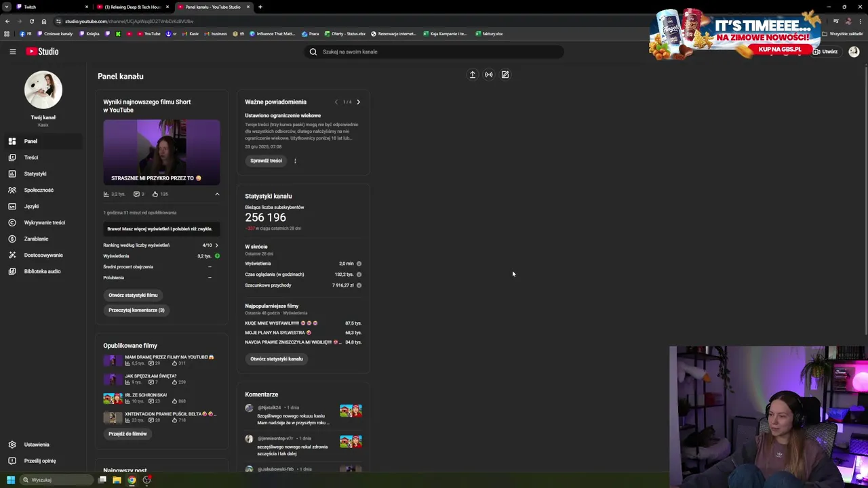Open top video KUQE MNIE WYSTAWIŁ

281,323
